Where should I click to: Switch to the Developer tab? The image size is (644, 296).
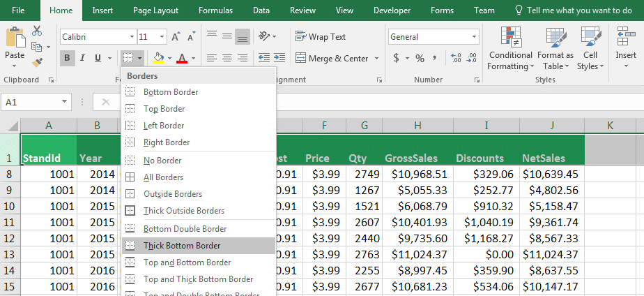pos(392,10)
